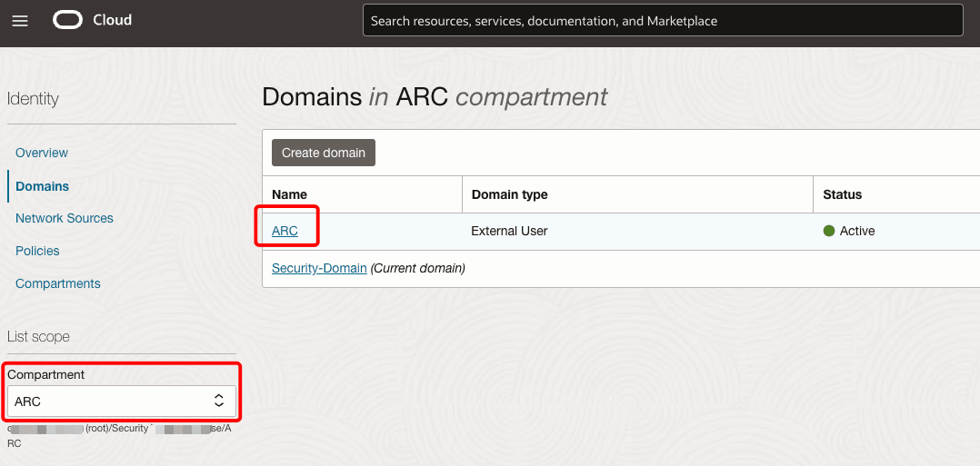Open Policies from the Identity sidebar
Viewport: 980px width, 466px height.
37,251
